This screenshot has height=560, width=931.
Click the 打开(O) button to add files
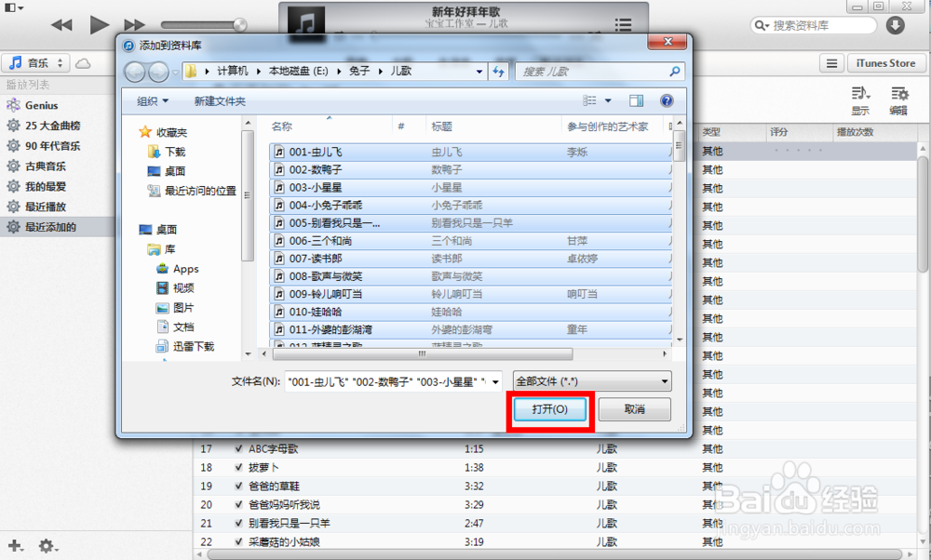click(549, 409)
